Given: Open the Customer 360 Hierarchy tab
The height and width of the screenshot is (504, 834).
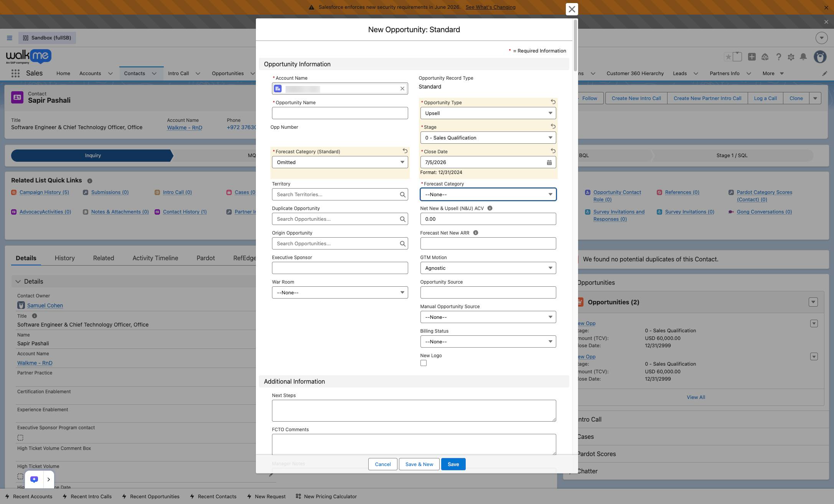Looking at the screenshot, I should [x=635, y=74].
